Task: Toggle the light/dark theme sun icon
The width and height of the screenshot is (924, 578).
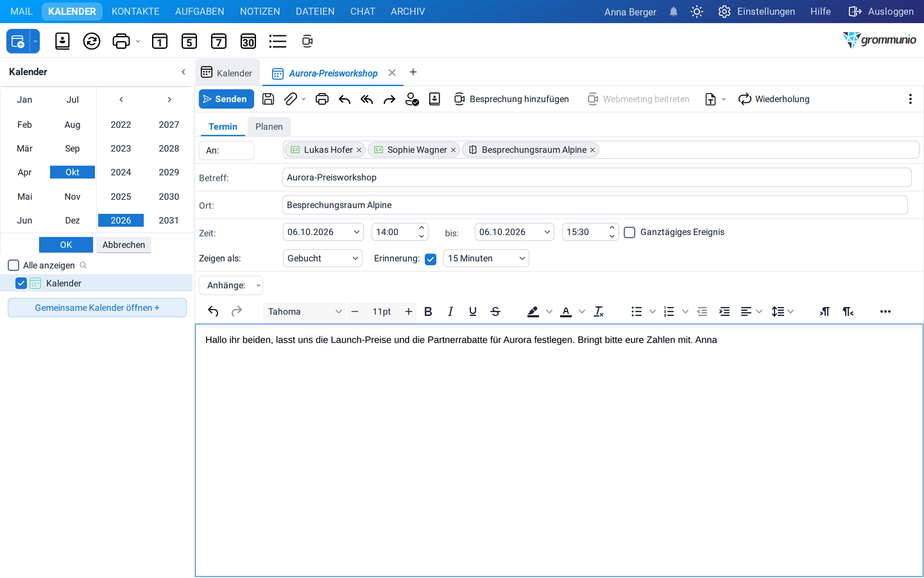Action: click(697, 12)
